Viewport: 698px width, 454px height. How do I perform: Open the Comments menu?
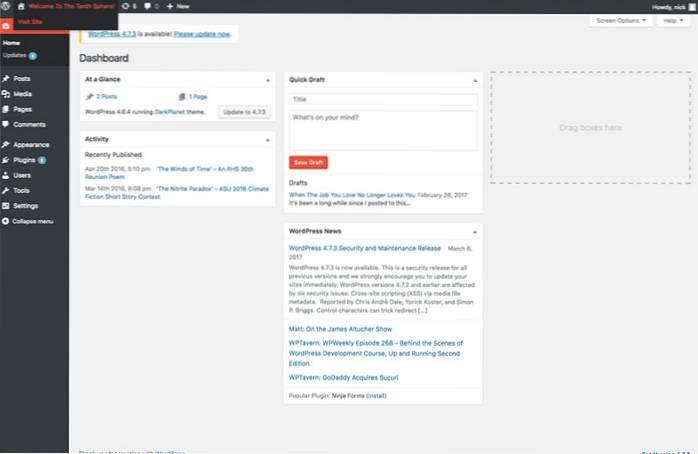coord(29,124)
